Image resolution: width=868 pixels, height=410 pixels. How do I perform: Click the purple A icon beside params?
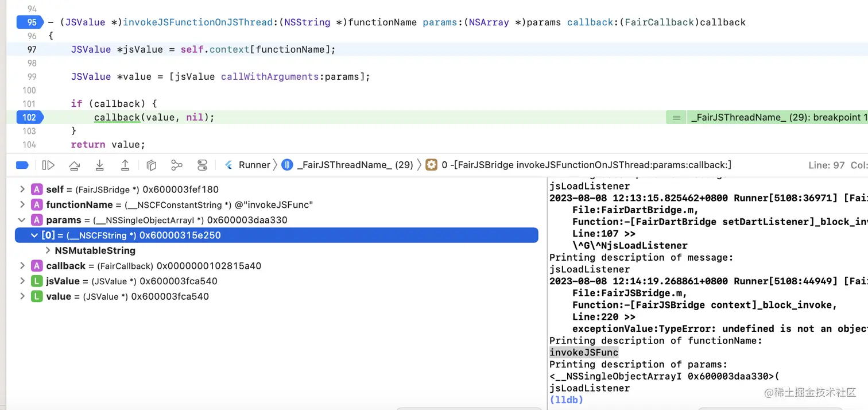[37, 220]
